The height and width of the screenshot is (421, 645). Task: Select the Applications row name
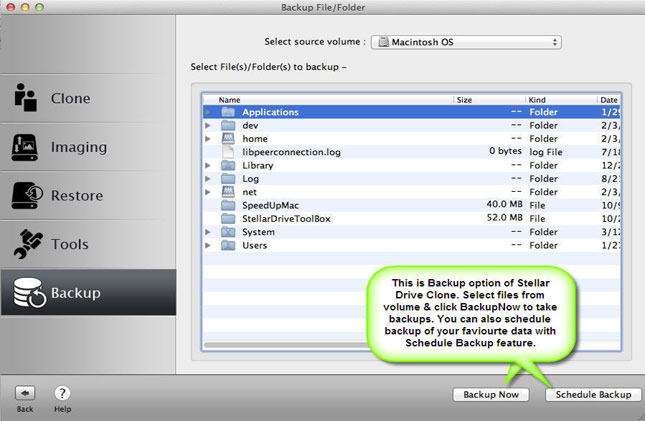point(270,112)
